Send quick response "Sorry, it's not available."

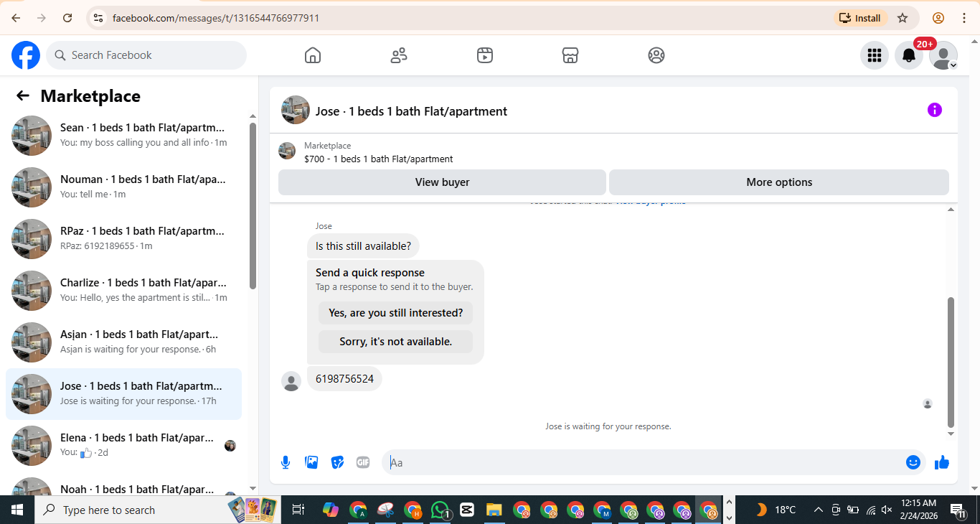(395, 342)
